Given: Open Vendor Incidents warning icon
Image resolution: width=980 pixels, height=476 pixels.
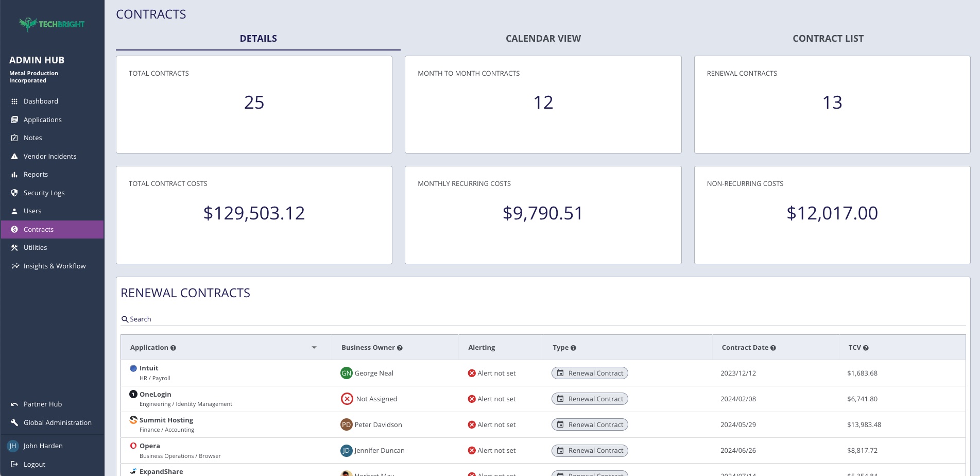Looking at the screenshot, I should coord(14,157).
